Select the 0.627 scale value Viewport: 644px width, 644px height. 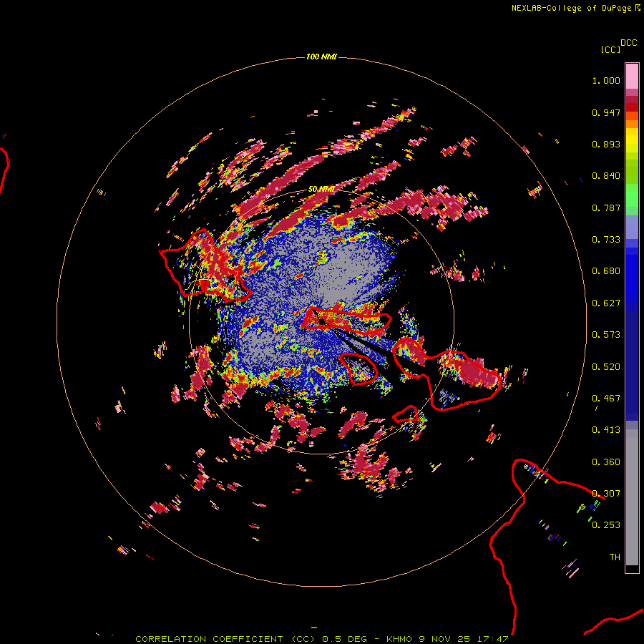[606, 303]
